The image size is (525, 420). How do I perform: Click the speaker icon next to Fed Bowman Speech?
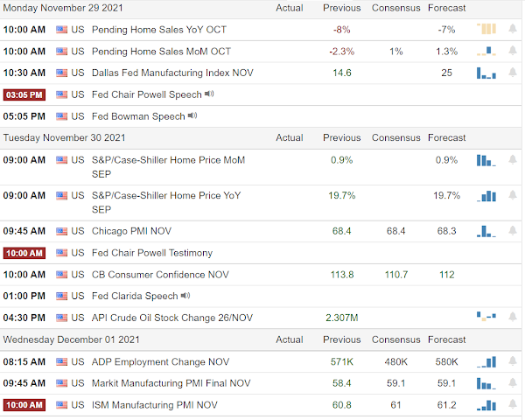pos(192,115)
